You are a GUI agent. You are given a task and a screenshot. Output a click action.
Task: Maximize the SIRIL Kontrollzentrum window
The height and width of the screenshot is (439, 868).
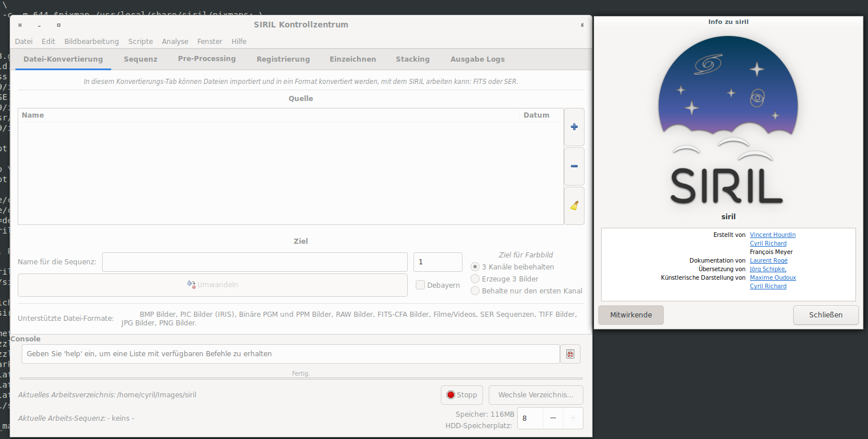[x=59, y=25]
